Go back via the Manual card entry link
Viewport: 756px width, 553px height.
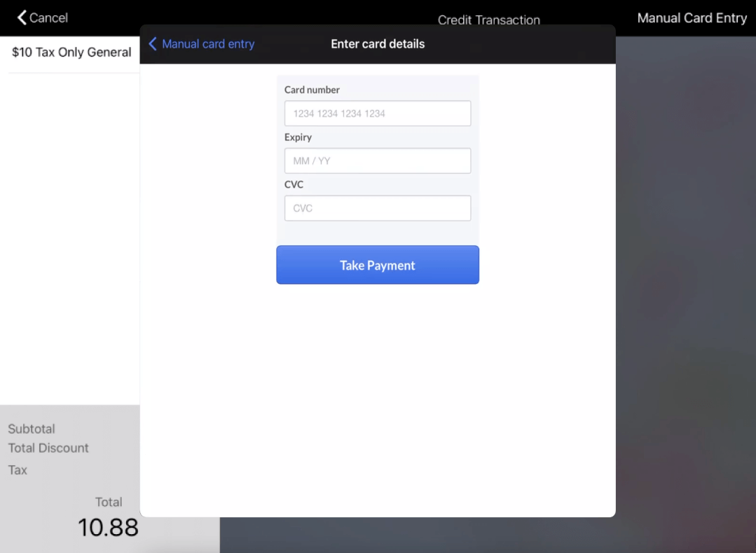[x=207, y=43]
